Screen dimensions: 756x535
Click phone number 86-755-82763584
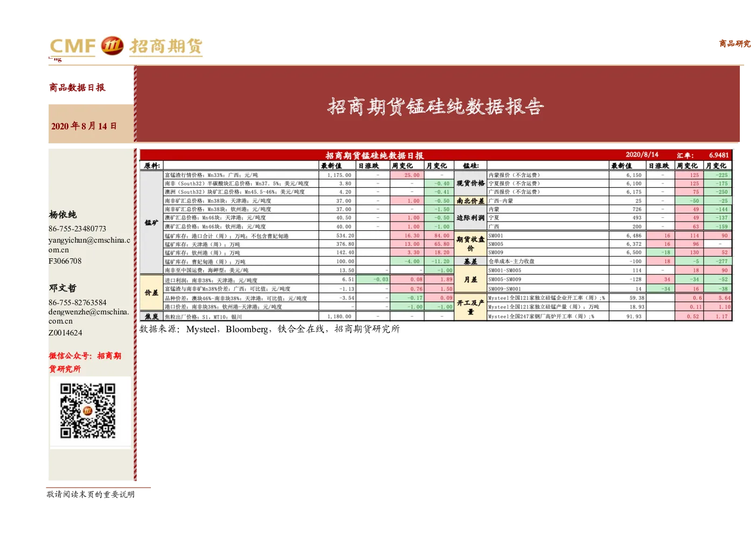coord(78,303)
